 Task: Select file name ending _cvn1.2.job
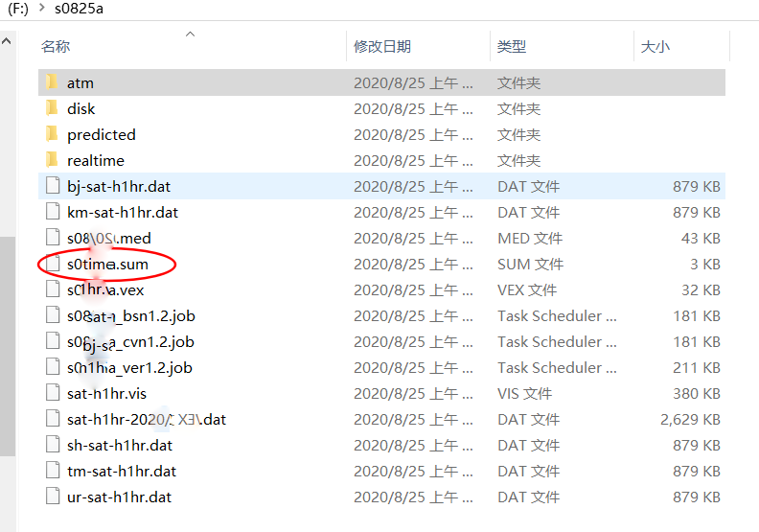click(130, 342)
